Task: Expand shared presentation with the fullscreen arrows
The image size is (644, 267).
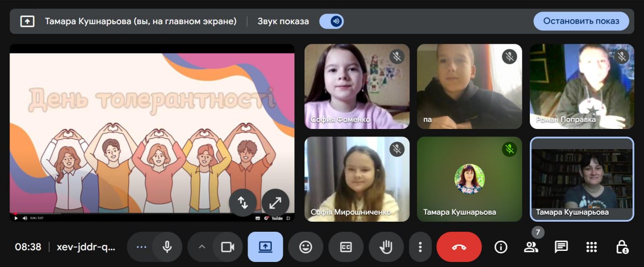Action: pos(275,203)
